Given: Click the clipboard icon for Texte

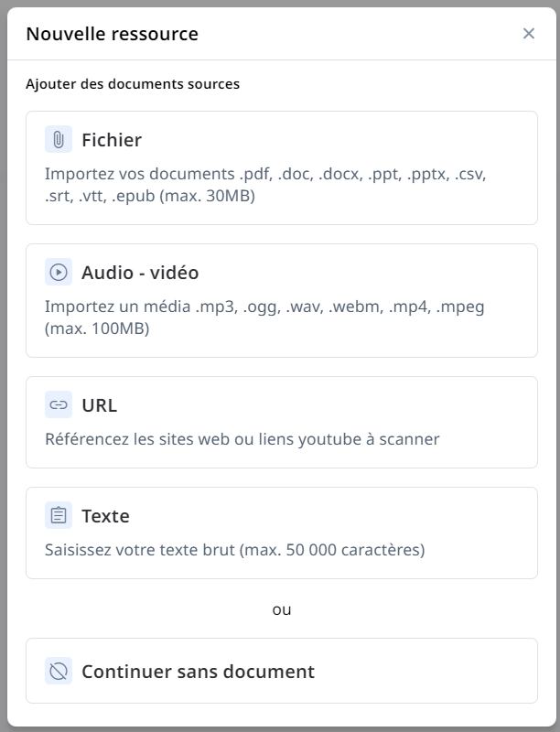Looking at the screenshot, I should (x=59, y=516).
